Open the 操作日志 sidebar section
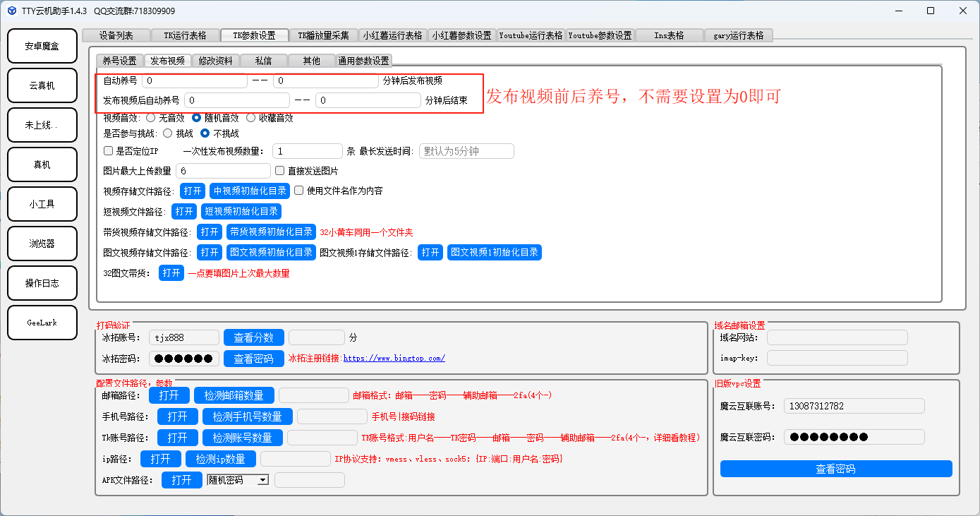 (x=42, y=283)
